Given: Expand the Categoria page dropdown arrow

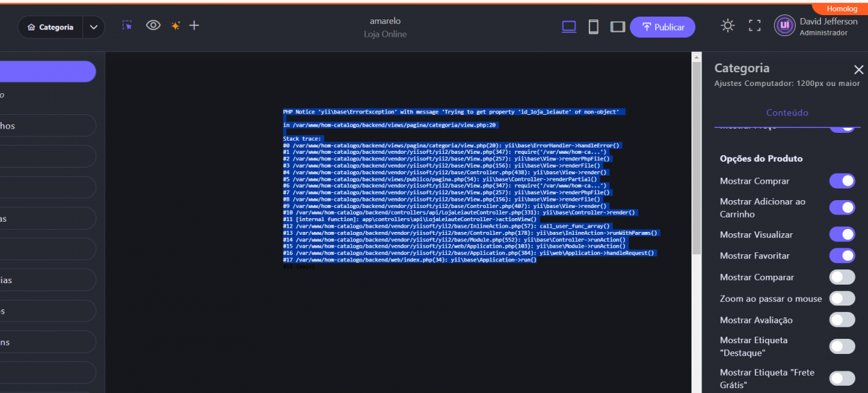Looking at the screenshot, I should pos(93,27).
